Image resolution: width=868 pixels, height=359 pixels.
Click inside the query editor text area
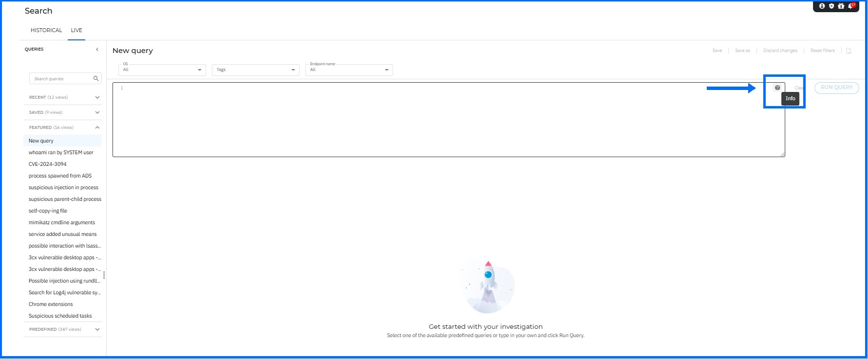coord(449,120)
